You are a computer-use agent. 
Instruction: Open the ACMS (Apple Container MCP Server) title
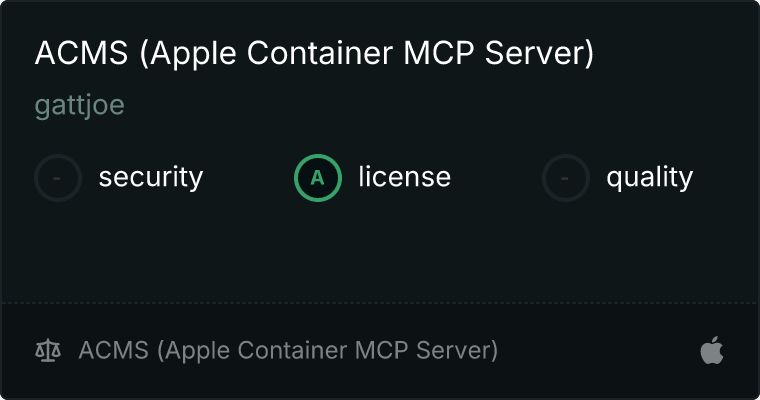(314, 53)
